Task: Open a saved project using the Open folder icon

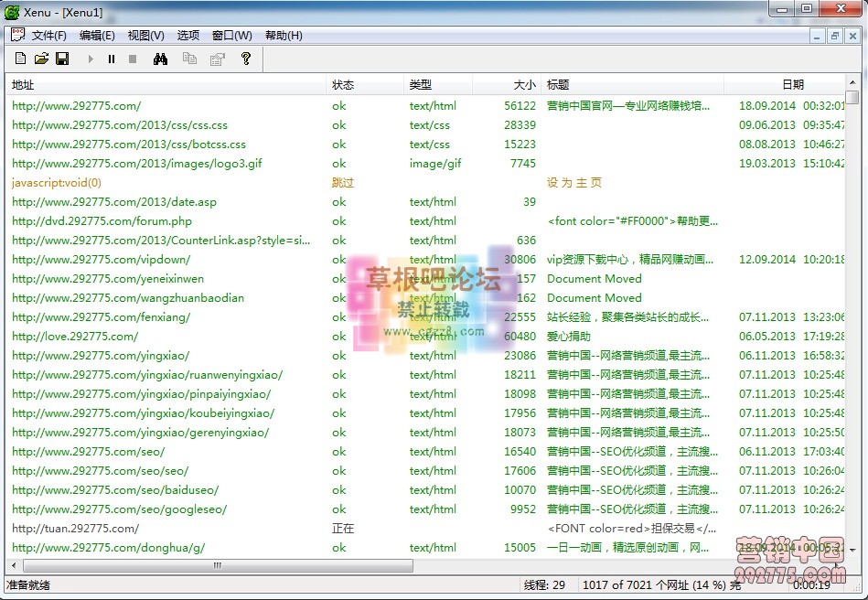Action: [42, 58]
